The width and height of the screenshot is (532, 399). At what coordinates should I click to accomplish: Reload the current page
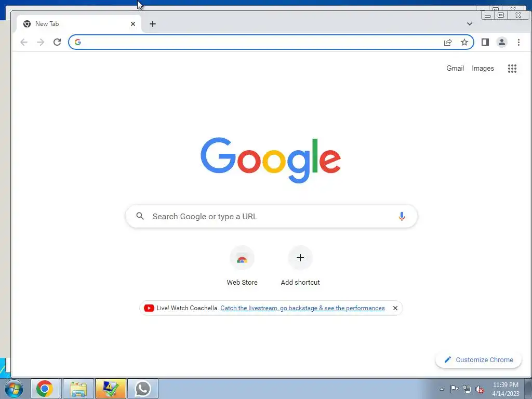[x=57, y=42]
